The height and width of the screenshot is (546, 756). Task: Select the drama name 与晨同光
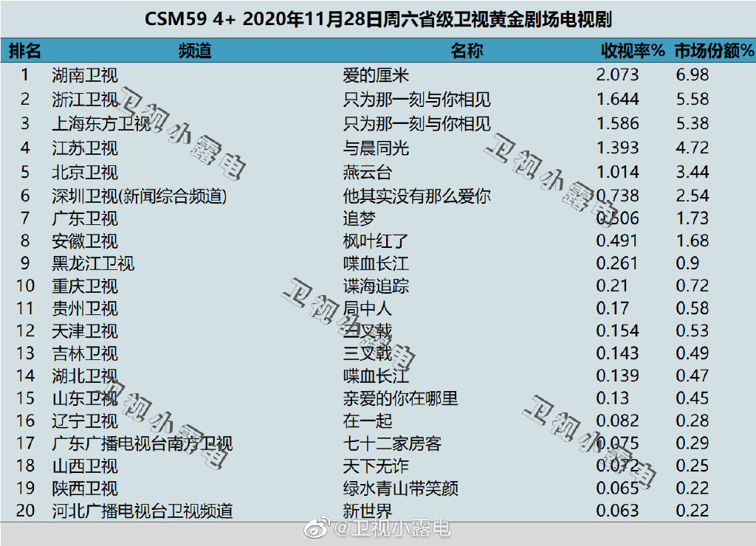pos(376,148)
